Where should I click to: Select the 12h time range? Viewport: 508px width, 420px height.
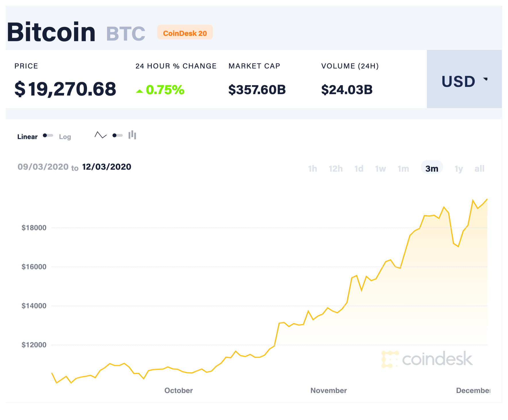(x=336, y=168)
